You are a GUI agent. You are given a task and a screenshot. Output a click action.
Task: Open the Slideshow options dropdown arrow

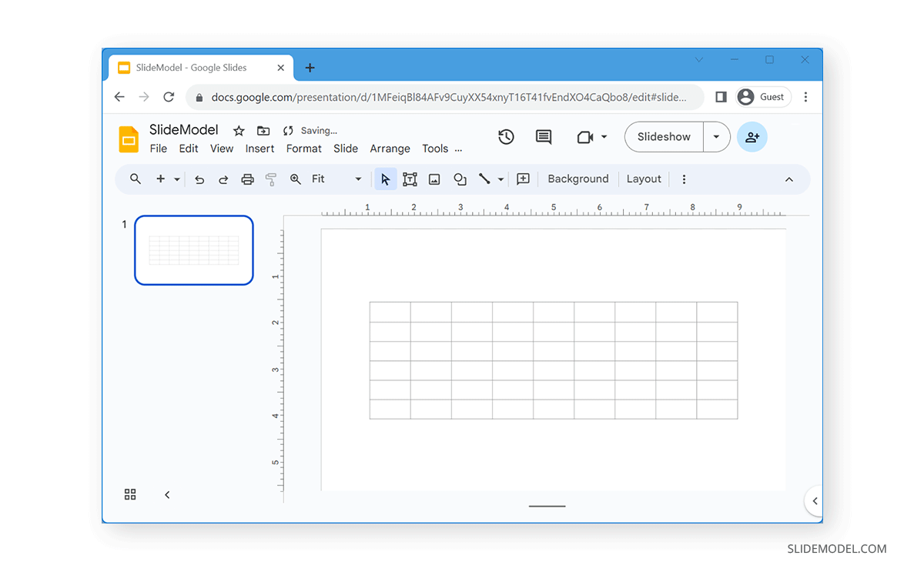716,136
